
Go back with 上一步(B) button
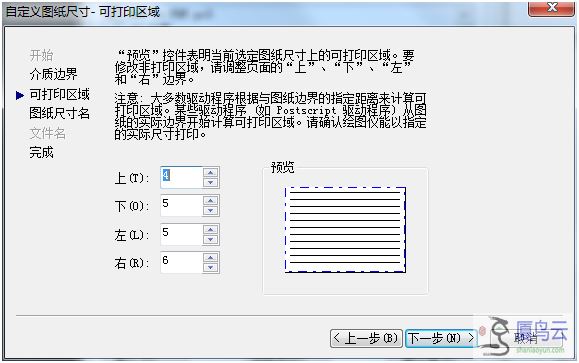click(x=366, y=338)
